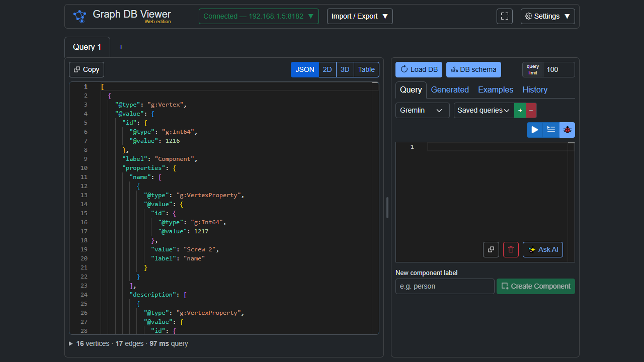The image size is (644, 362).
Task: Click the step-through run list icon
Action: pyautogui.click(x=551, y=130)
